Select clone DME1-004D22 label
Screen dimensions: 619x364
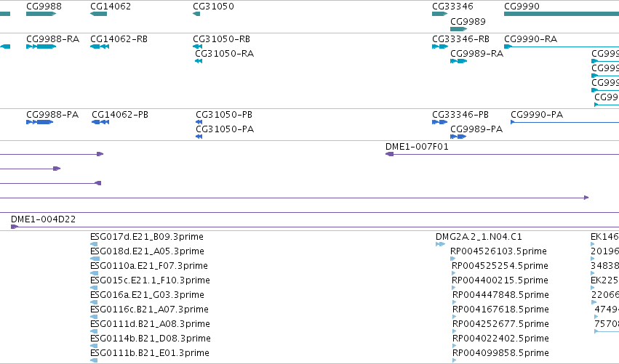pos(44,219)
